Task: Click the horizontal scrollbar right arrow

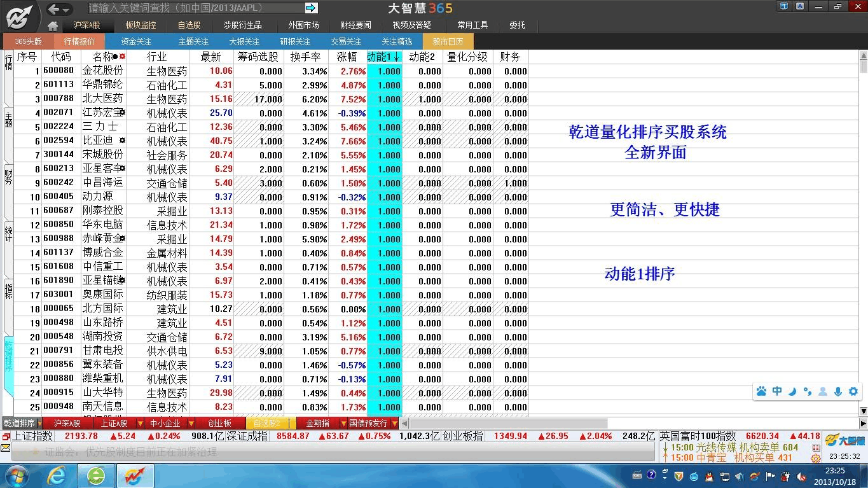Action: pyautogui.click(x=863, y=423)
